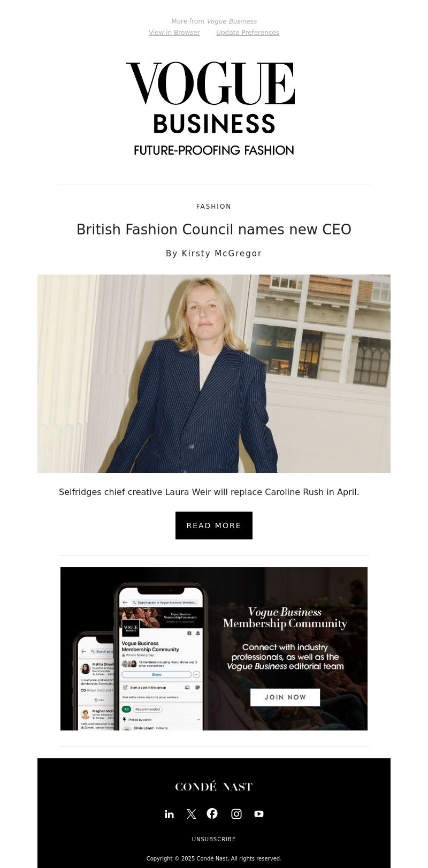Click the Condé Nast footer logo
Viewport: 428px width, 868px height.
[x=214, y=786]
